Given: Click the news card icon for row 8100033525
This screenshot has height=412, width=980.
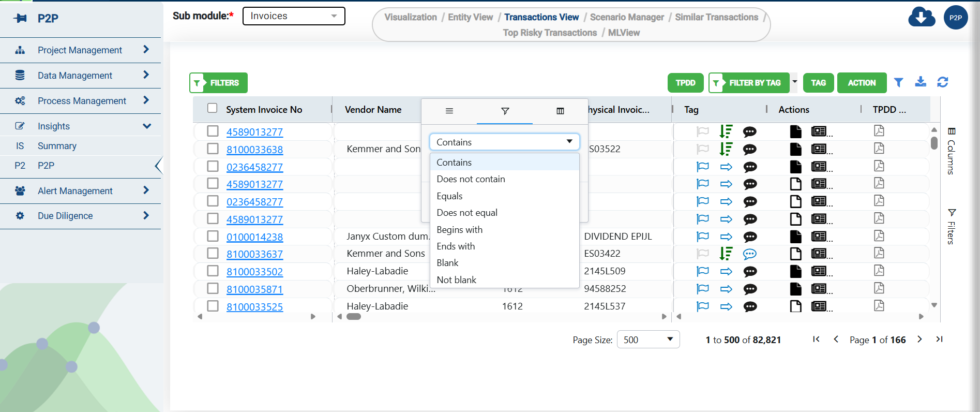Looking at the screenshot, I should [x=819, y=306].
